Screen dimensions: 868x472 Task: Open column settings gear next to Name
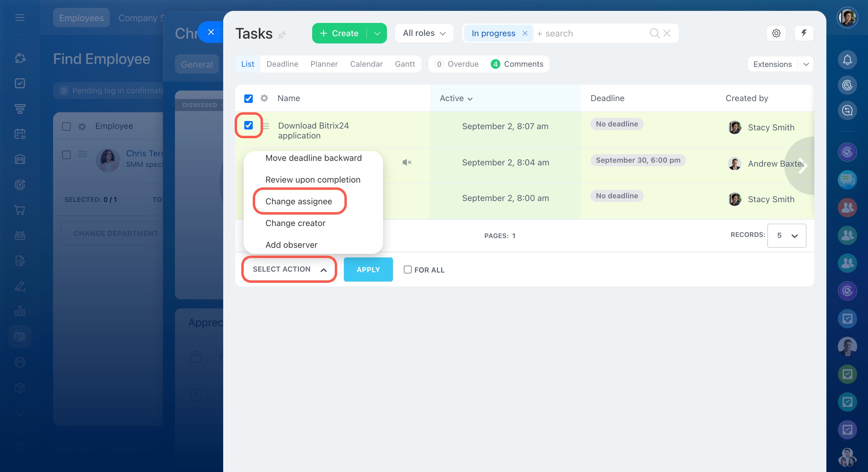[264, 98]
